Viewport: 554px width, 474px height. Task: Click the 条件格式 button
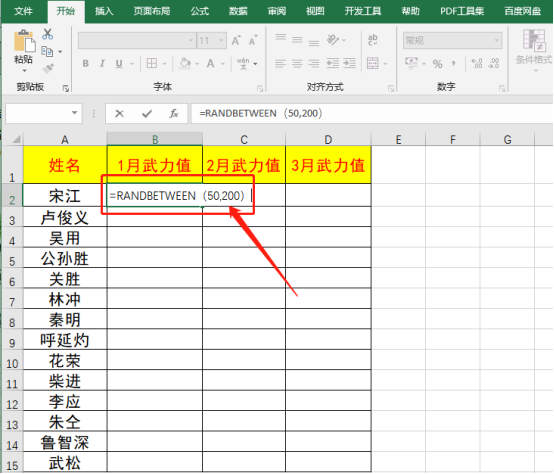pyautogui.click(x=534, y=48)
